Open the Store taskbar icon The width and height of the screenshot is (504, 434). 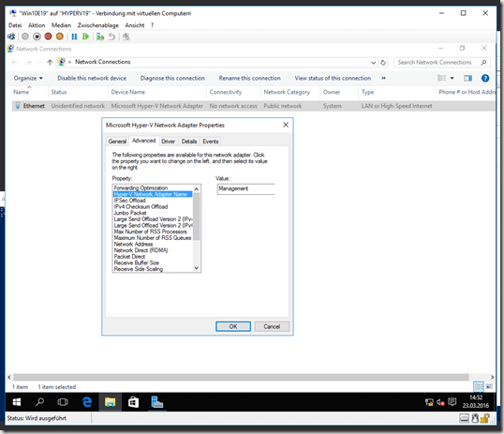133,402
